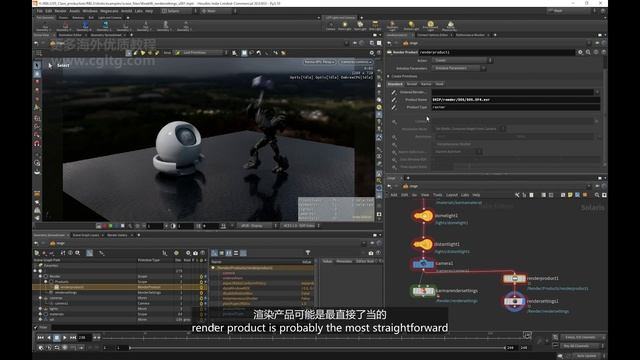Click the network editor search icon

click(x=597, y=195)
